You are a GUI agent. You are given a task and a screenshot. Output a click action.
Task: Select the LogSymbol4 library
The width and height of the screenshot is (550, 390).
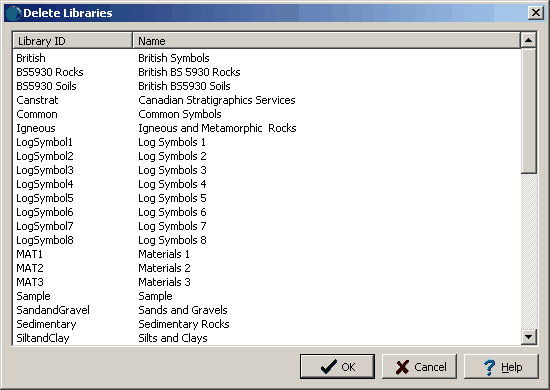tap(267, 184)
